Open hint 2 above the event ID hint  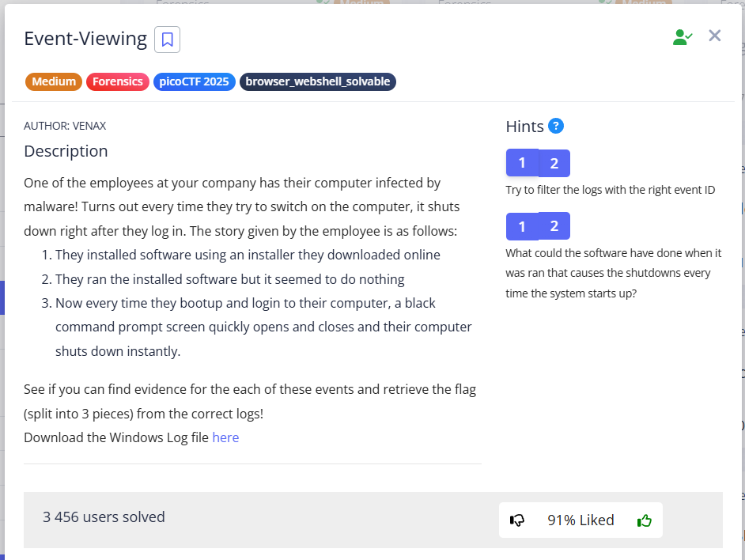click(x=554, y=163)
